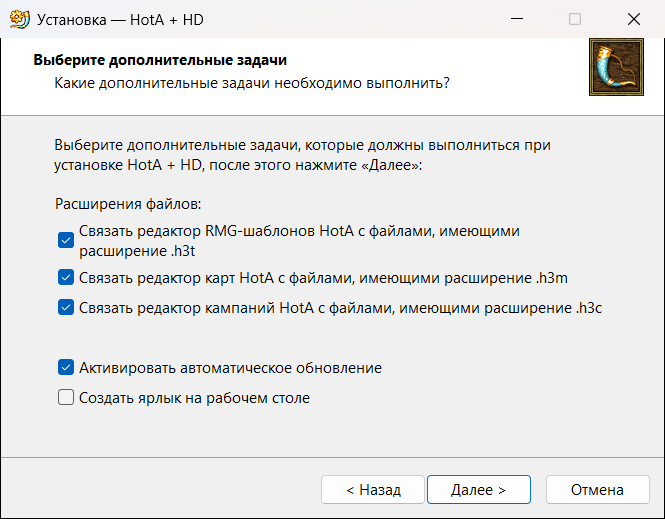
Task: Disable 'Активировать автоматическое обновление' checkbox
Action: 66,367
